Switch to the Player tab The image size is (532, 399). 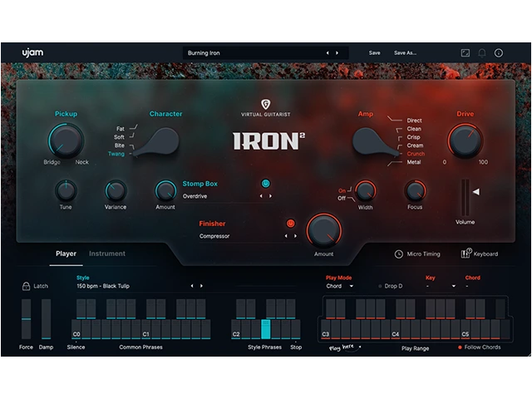(x=66, y=254)
